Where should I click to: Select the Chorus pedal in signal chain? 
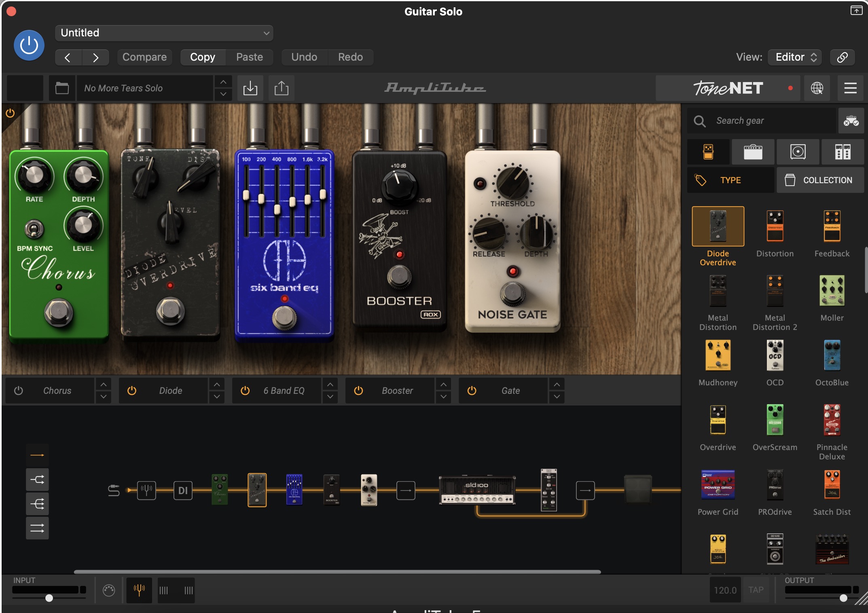point(220,490)
